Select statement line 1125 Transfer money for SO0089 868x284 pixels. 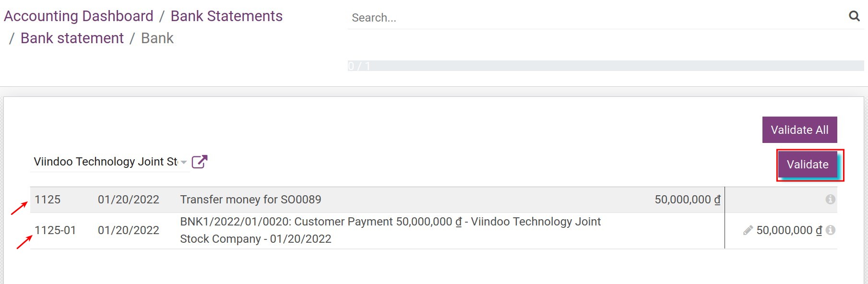(x=250, y=199)
